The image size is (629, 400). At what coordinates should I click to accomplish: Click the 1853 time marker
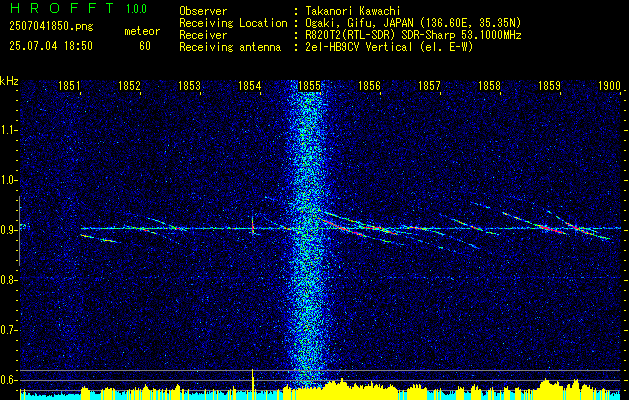point(189,86)
